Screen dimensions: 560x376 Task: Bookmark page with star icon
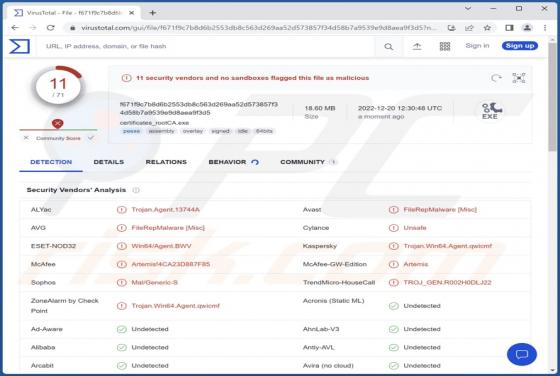pyautogui.click(x=487, y=28)
